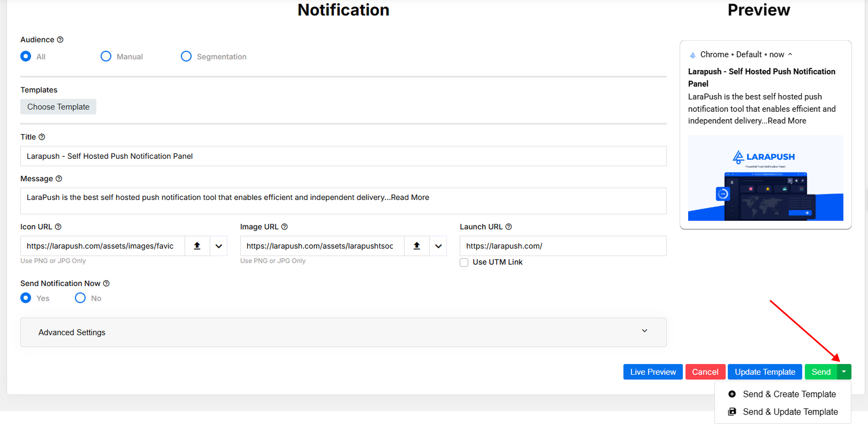Click the preview notification title text

coord(762,78)
